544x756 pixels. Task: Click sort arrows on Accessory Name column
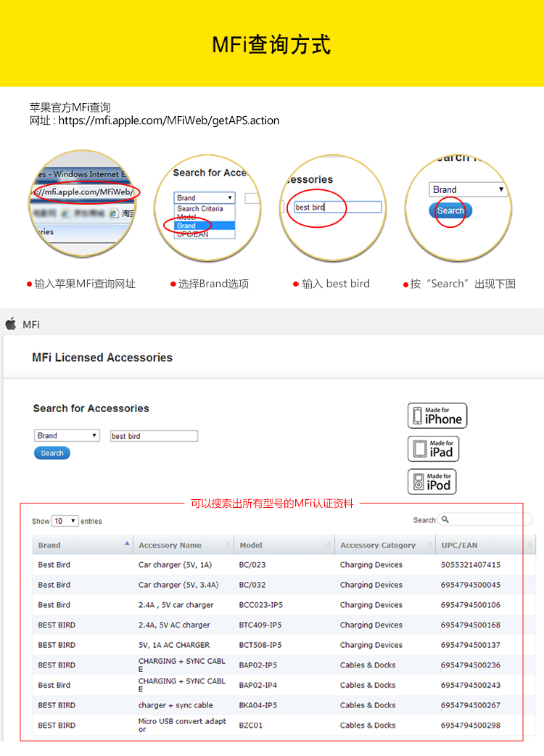pos(228,545)
